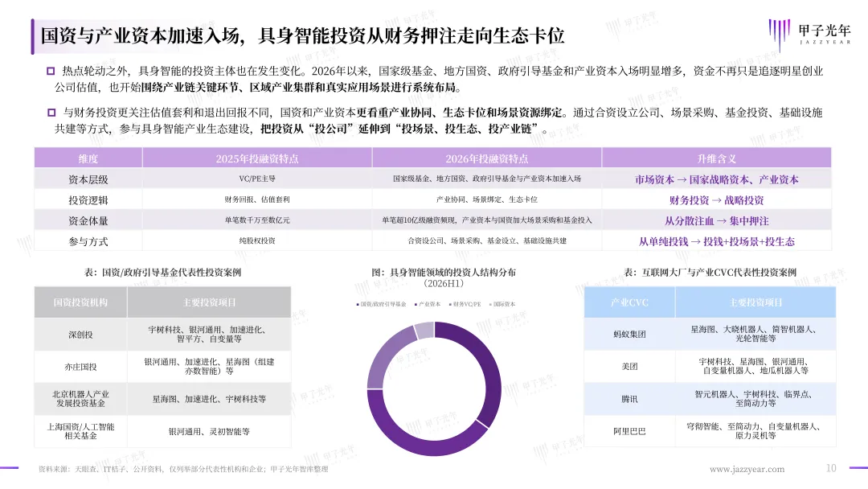Image resolution: width=868 pixels, height=489 pixels.
Task: Click the 甲子光年 JAZZYEAR logo
Action: (809, 35)
